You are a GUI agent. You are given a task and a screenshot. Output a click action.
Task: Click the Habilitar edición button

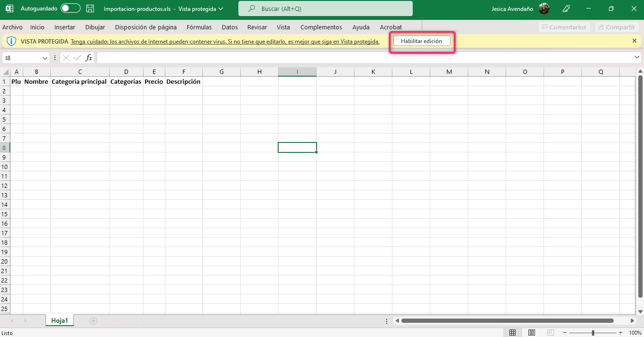point(421,41)
